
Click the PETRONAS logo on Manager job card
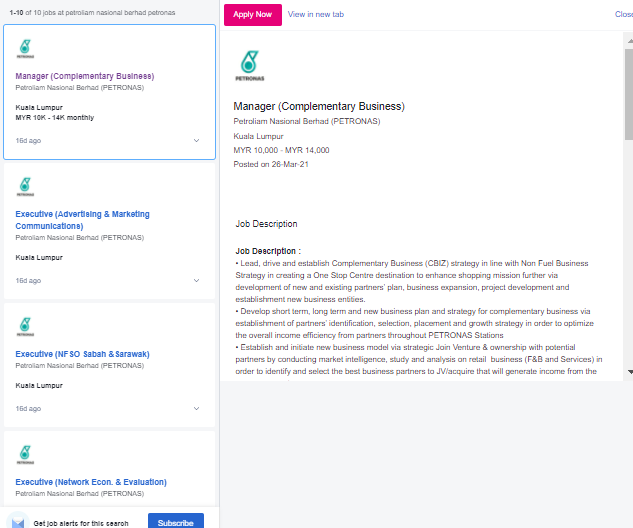tap(26, 49)
